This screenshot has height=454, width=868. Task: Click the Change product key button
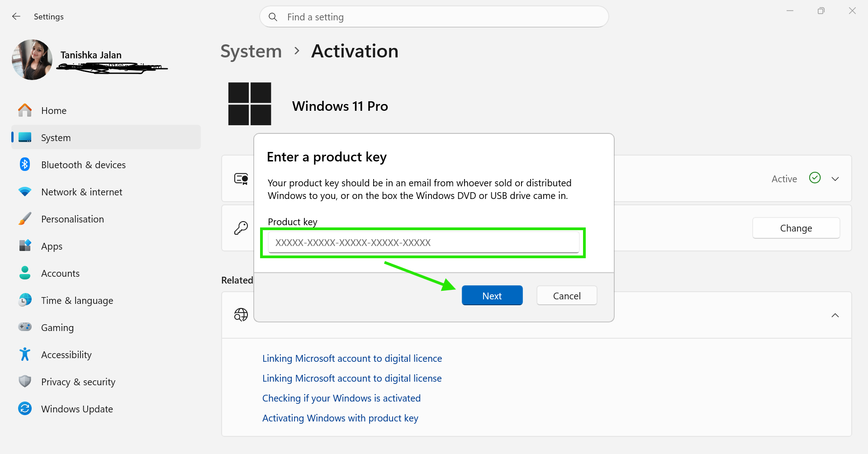[796, 228]
